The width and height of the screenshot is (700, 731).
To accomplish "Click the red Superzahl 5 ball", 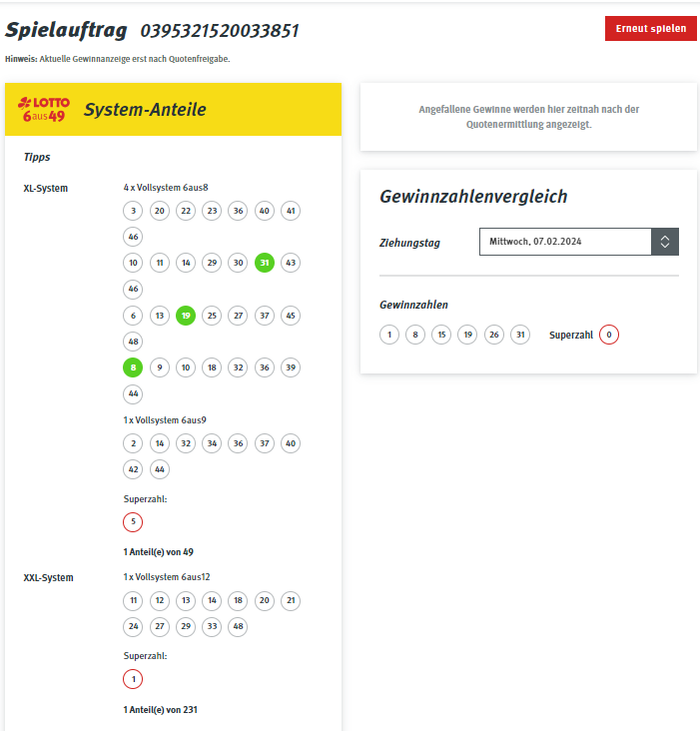I will pos(133,521).
